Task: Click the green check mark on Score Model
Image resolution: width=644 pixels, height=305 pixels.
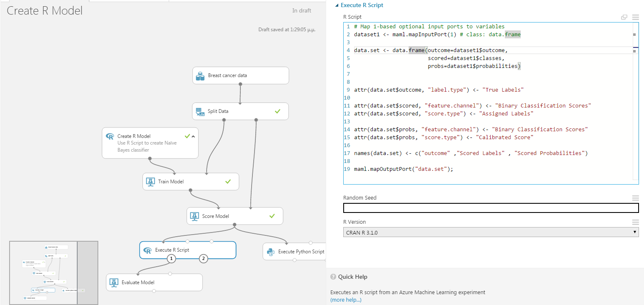Action: (272, 216)
